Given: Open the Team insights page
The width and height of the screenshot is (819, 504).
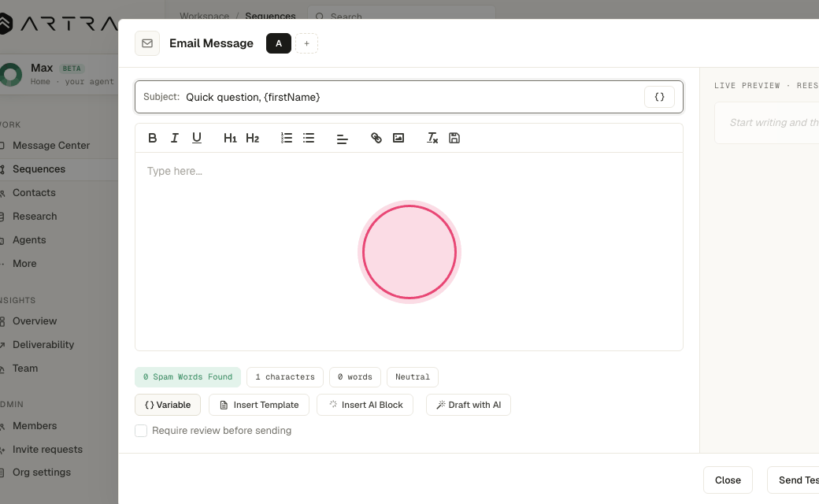Looking at the screenshot, I should [25, 369].
